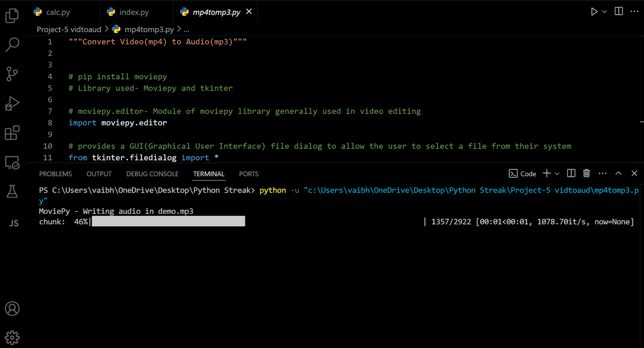Open the Source Control view
The height and width of the screenshot is (348, 644).
coord(12,74)
